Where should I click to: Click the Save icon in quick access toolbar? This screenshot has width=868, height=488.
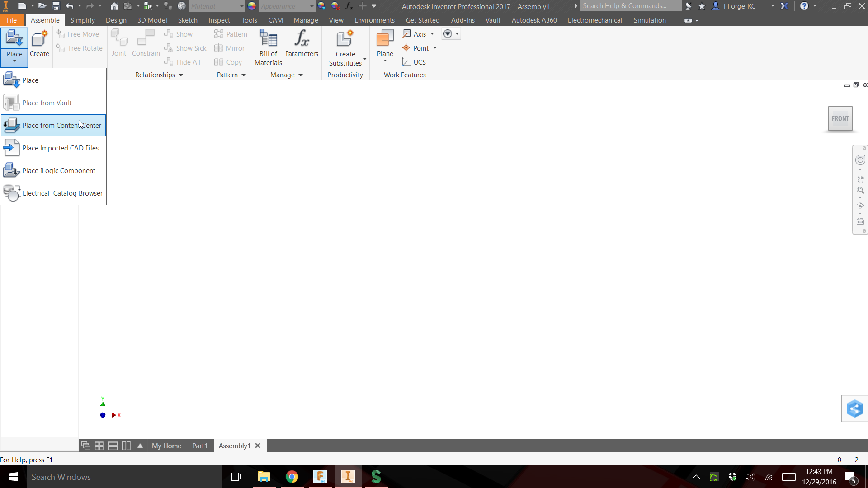click(56, 6)
